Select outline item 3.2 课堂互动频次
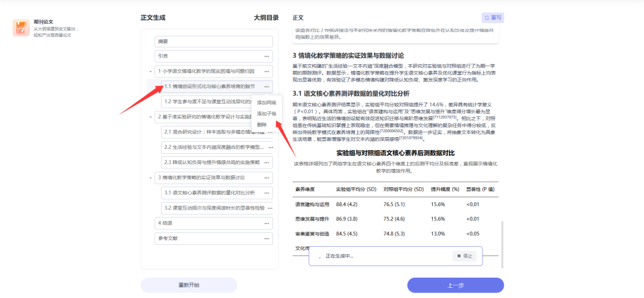This screenshot has width=644, height=298. [216, 208]
